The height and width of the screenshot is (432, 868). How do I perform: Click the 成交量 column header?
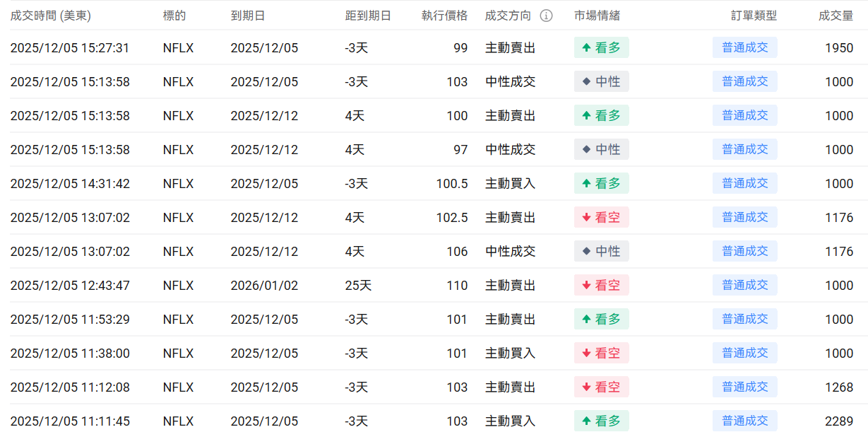[836, 16]
